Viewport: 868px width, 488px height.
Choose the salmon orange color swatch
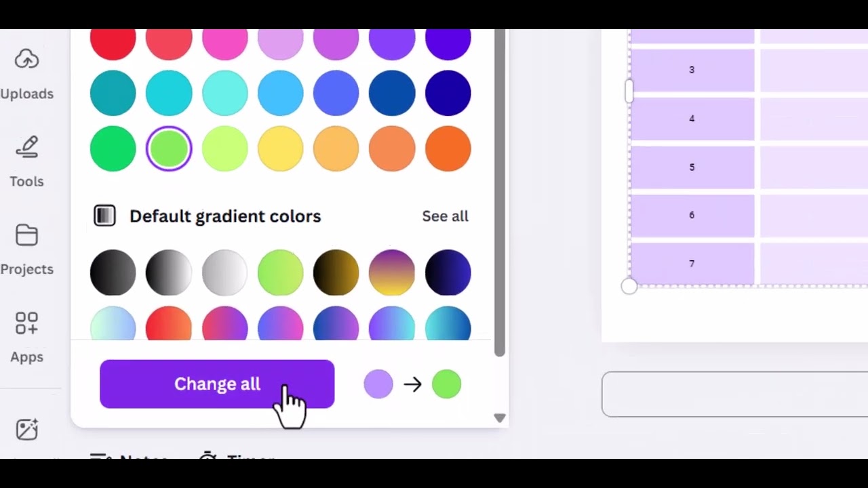click(x=392, y=148)
